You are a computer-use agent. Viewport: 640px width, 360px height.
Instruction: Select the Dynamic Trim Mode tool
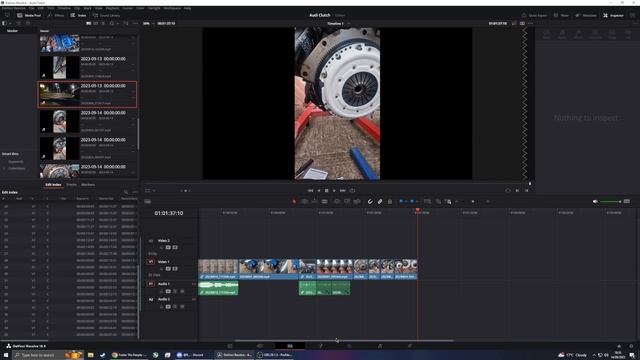pos(314,201)
